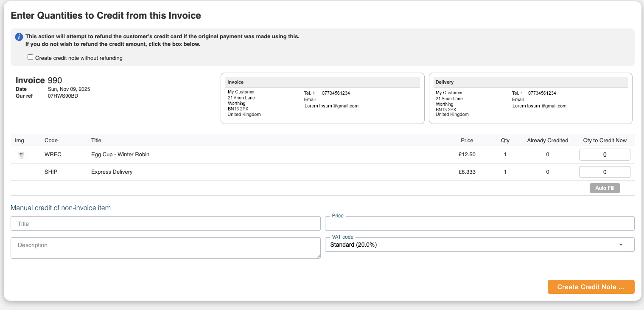This screenshot has width=644, height=310.
Task: Click the Already Credited column header
Action: coord(547,141)
